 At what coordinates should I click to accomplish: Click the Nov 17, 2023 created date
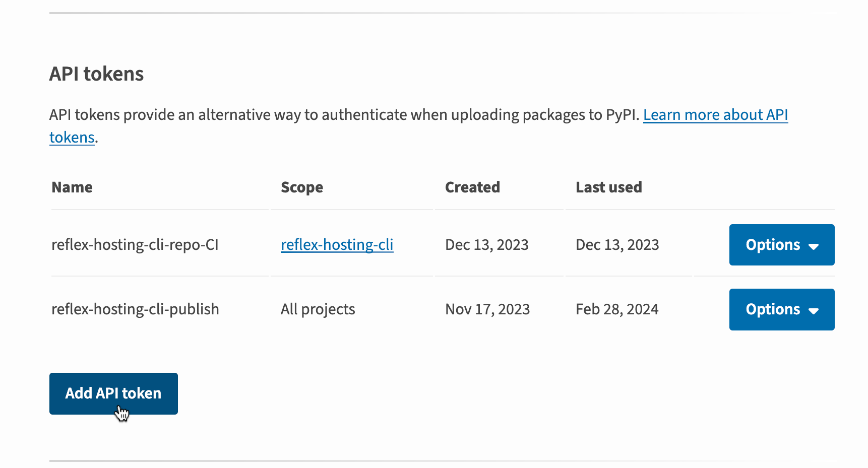point(487,309)
